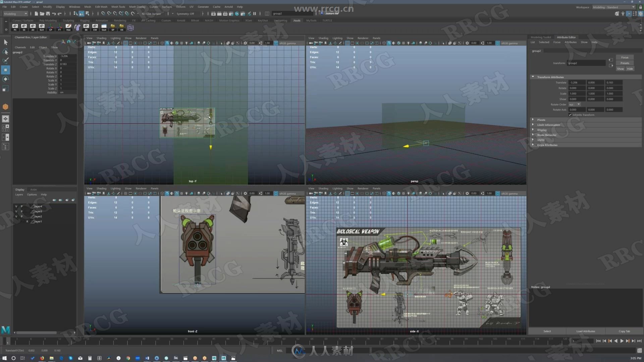Choose the Scale tool in toolbox
The width and height of the screenshot is (644, 362).
tap(5, 88)
